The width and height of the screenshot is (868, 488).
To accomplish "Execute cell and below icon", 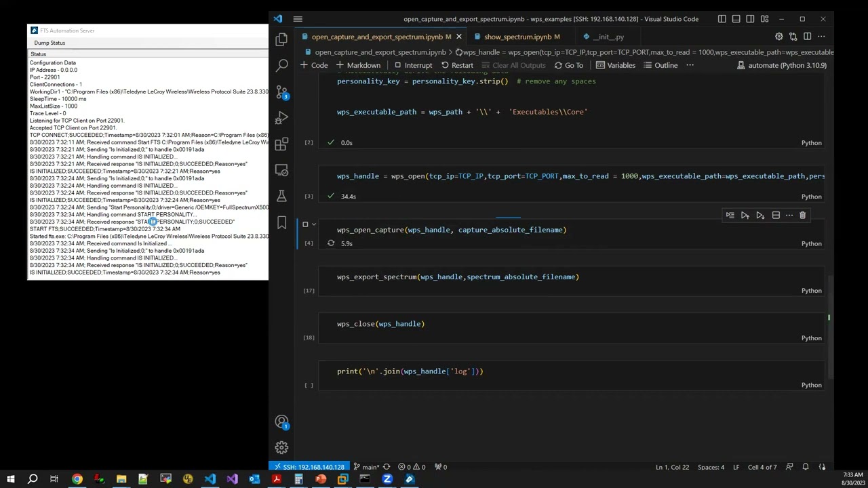I will coord(760,216).
